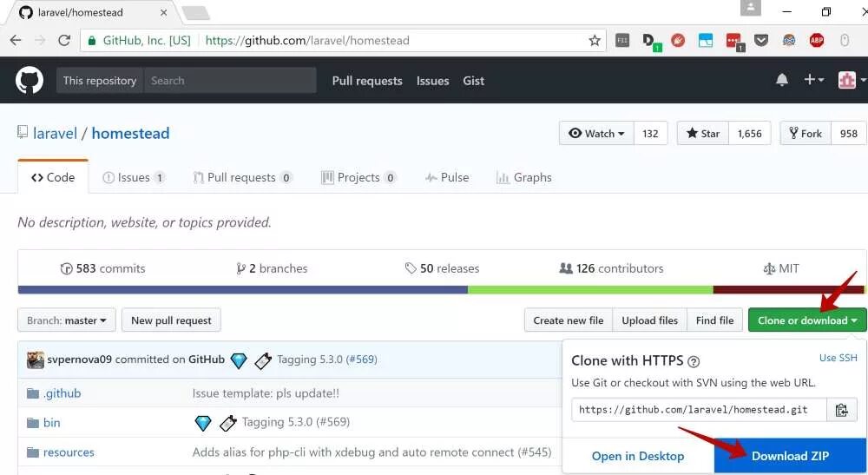Reload the page
868x475 pixels.
coord(63,40)
